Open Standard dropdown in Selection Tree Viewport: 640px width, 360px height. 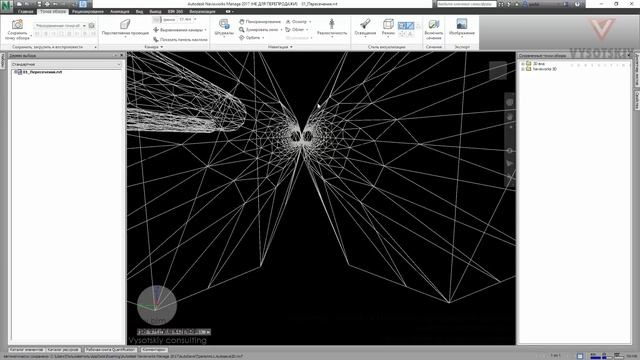[x=66, y=64]
